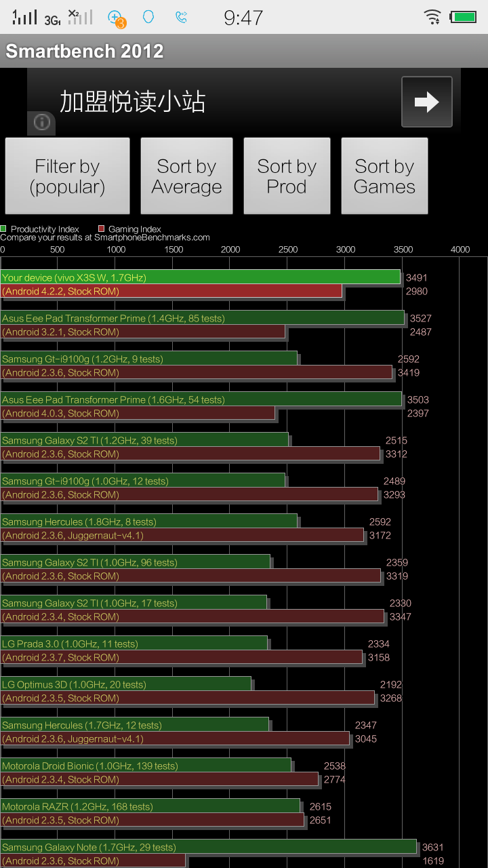Tap the blue shield status bar icon
488x868 pixels.
point(148,17)
